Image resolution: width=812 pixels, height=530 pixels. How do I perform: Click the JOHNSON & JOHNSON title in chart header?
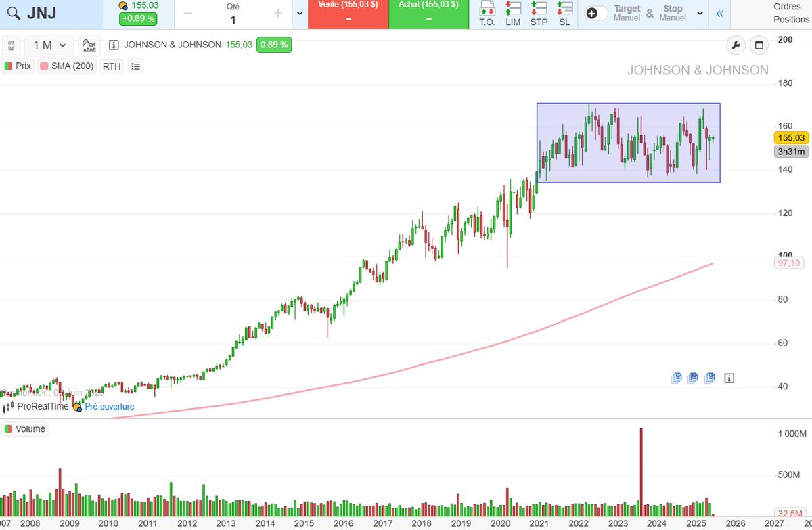point(173,45)
